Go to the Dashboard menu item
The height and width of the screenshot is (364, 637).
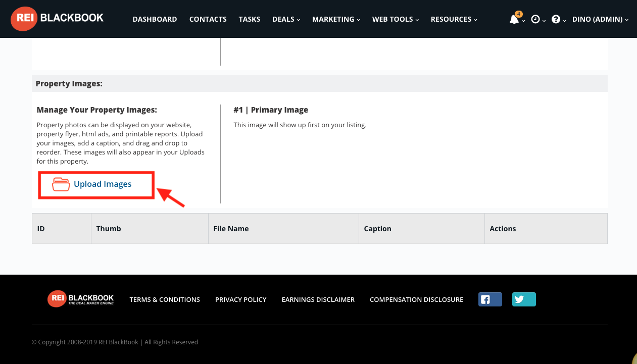(x=155, y=19)
